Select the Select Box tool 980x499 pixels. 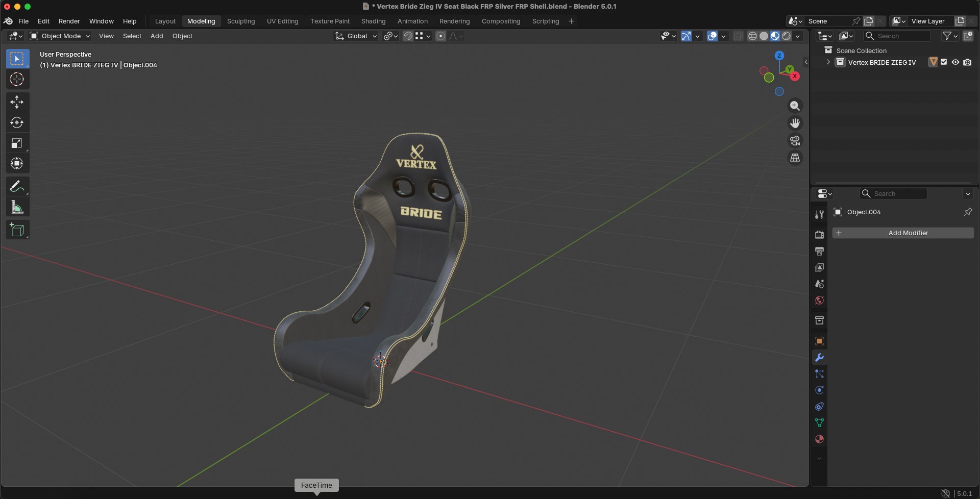(17, 59)
